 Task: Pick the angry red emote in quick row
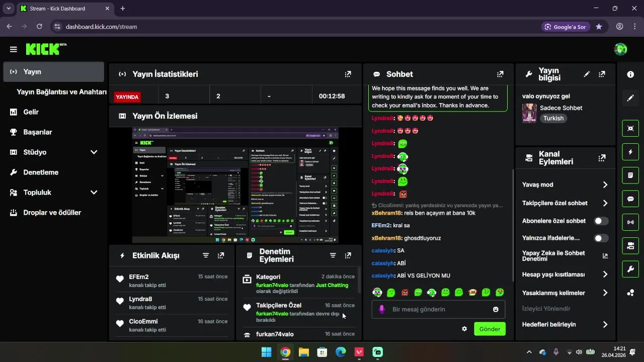pyautogui.click(x=405, y=292)
